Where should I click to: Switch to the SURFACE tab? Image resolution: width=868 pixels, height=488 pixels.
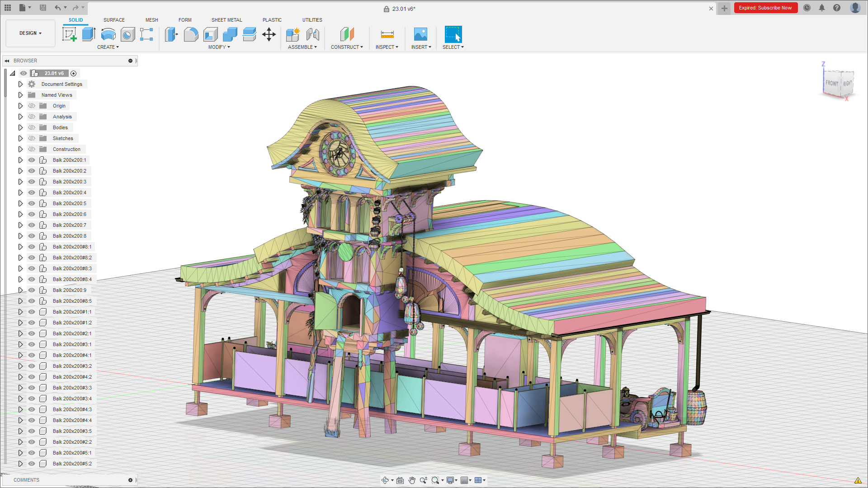pyautogui.click(x=114, y=20)
